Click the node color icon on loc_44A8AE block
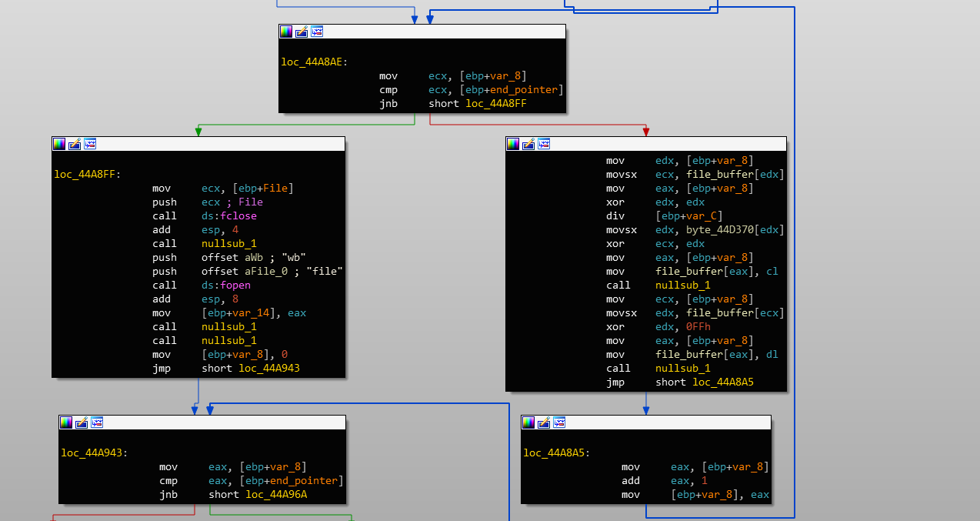The width and height of the screenshot is (980, 521). [286, 32]
